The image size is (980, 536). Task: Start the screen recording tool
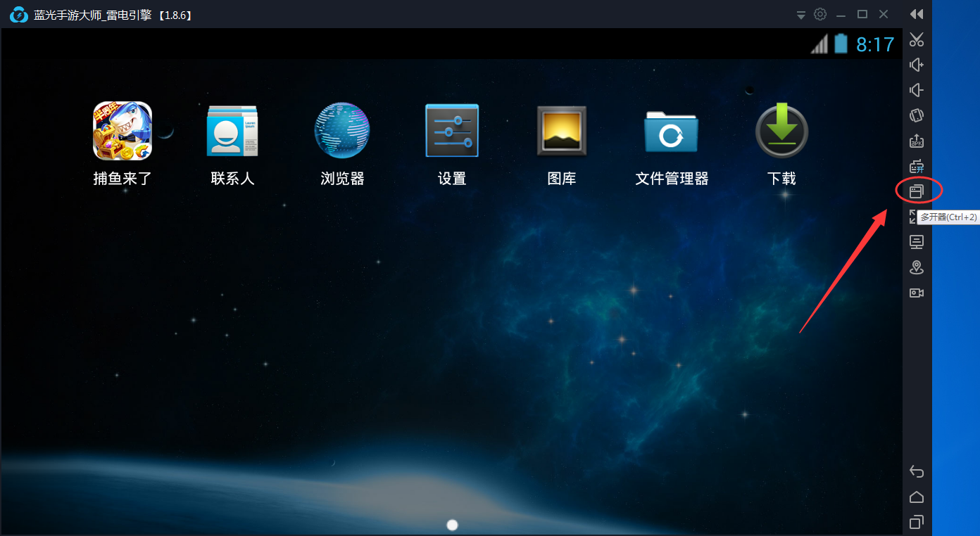tap(917, 293)
